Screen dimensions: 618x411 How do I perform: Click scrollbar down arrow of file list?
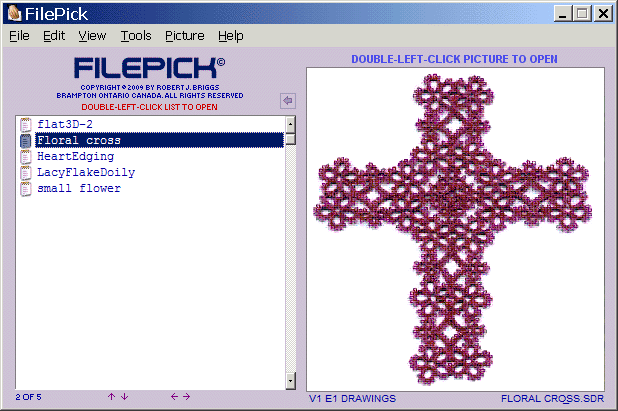[290, 381]
